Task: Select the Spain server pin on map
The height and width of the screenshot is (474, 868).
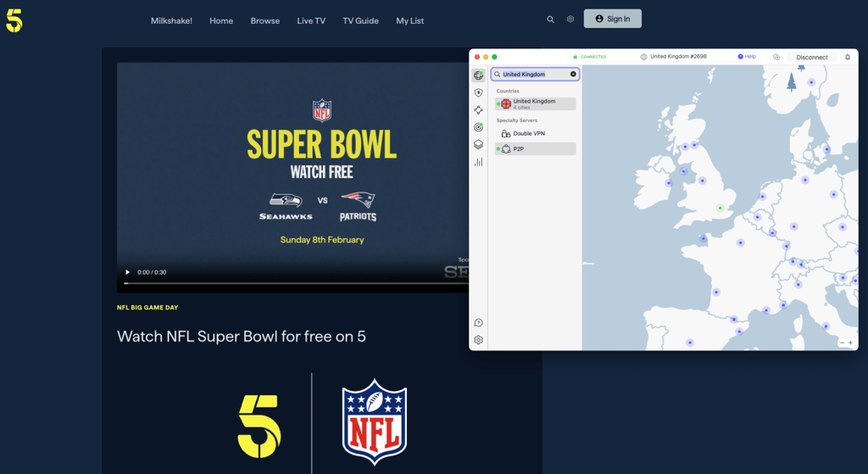Action: pos(690,343)
